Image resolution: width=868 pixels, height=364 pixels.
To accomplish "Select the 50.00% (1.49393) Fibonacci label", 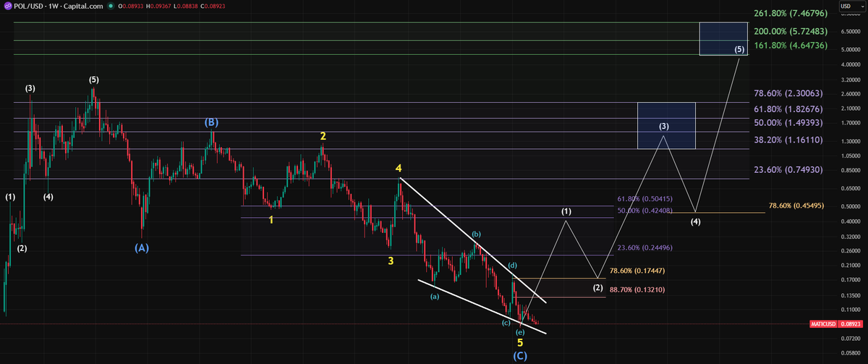I will 790,122.
